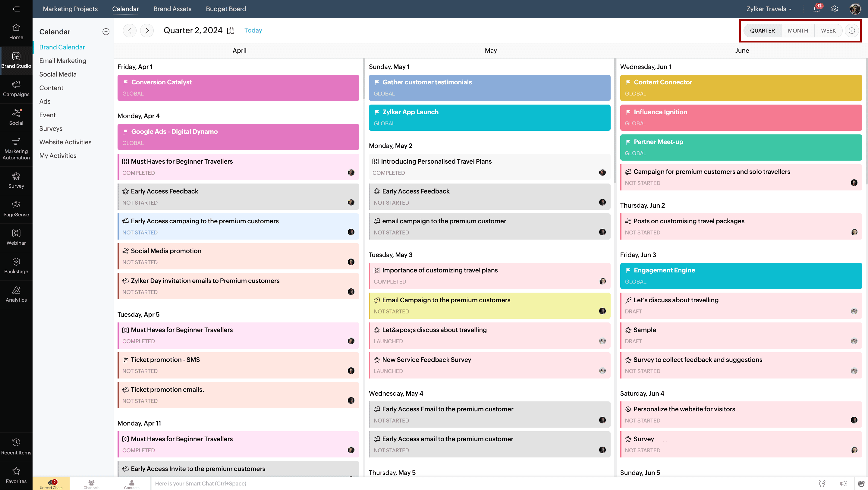Open the PageSense sidebar icon
Screen dimensions: 868x490
[x=16, y=209]
